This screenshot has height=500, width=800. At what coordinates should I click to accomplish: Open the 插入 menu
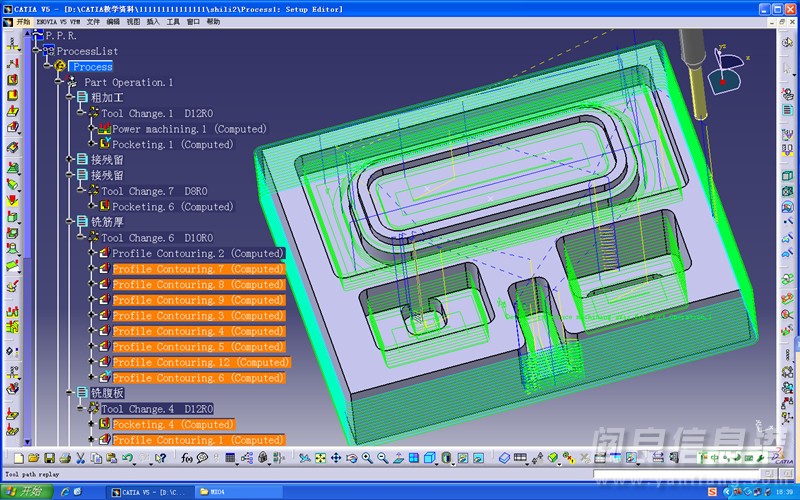(153, 22)
